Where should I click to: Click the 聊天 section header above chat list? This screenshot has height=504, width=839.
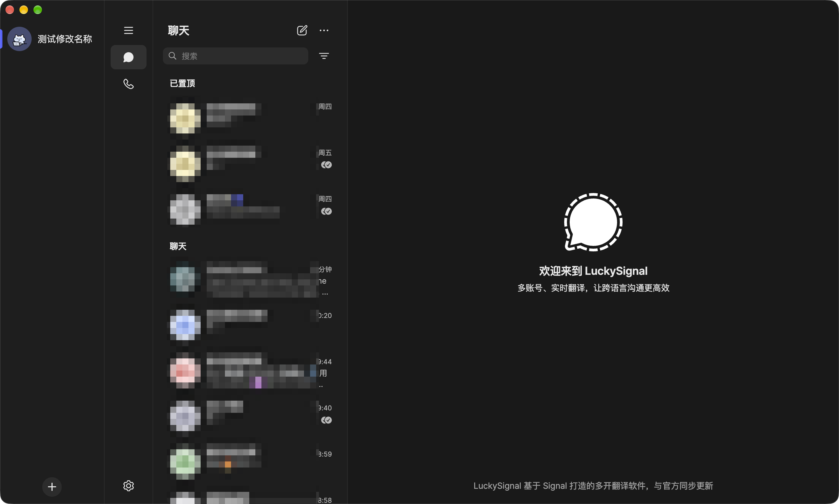(x=178, y=247)
